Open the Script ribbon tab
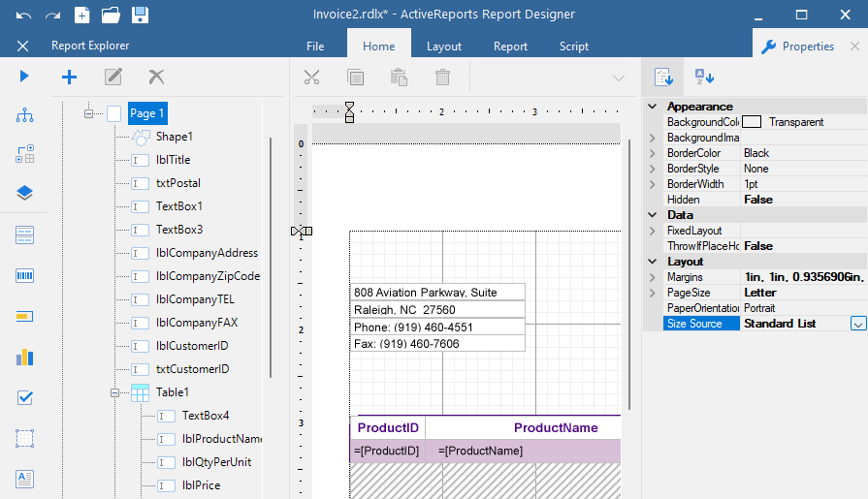868x499 pixels. [573, 47]
